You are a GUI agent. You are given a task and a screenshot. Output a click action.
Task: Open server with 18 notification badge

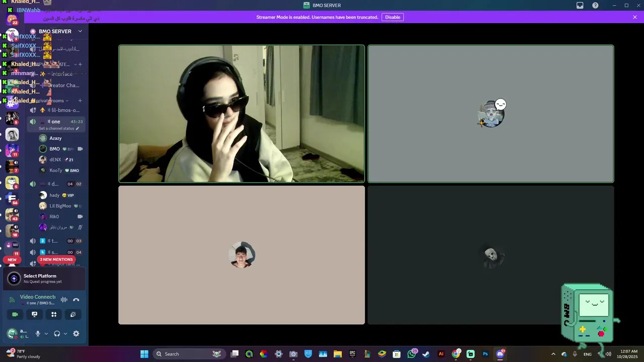(x=12, y=231)
